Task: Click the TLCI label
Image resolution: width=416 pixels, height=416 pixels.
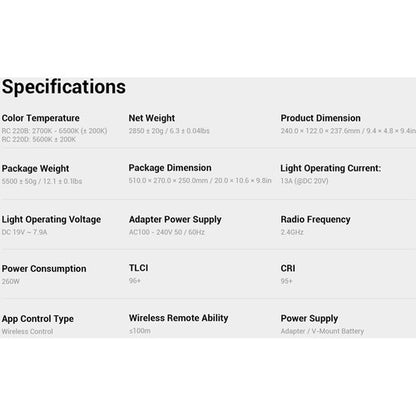Action: (x=139, y=268)
